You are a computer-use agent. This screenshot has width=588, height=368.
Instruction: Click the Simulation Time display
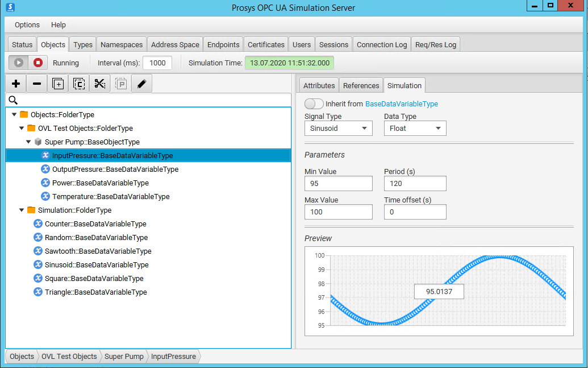click(x=290, y=63)
